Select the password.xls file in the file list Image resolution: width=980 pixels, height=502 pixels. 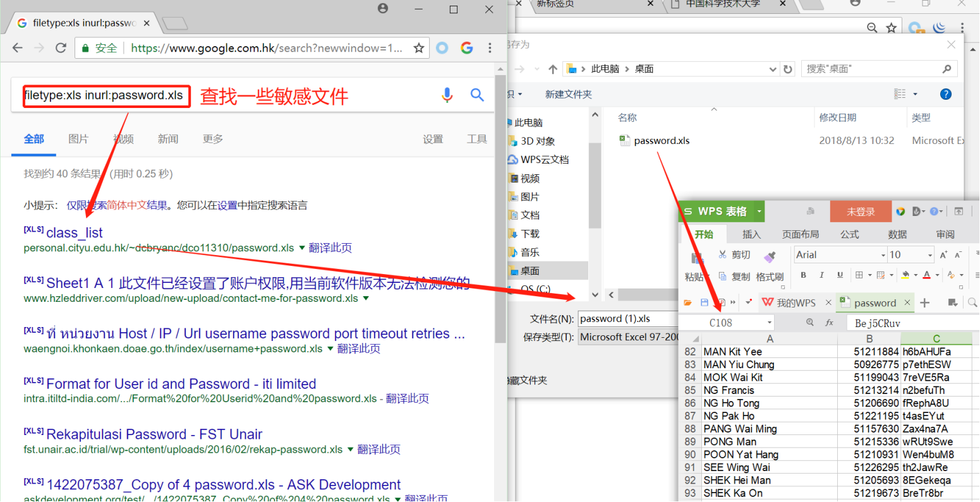click(662, 141)
